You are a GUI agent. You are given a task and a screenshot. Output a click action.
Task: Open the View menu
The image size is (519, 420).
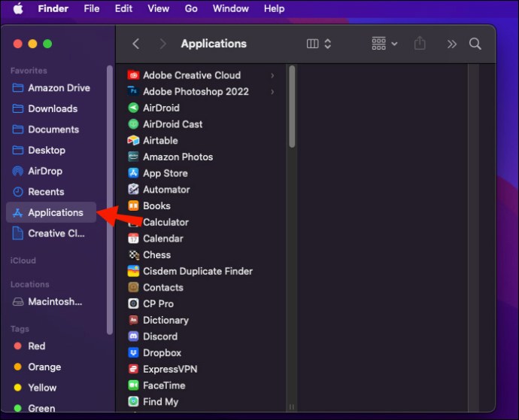click(x=158, y=8)
